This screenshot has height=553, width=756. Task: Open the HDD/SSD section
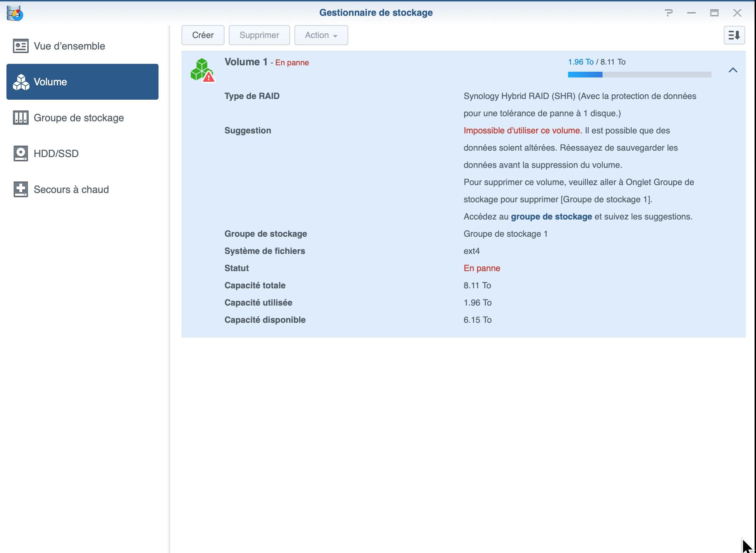point(56,153)
